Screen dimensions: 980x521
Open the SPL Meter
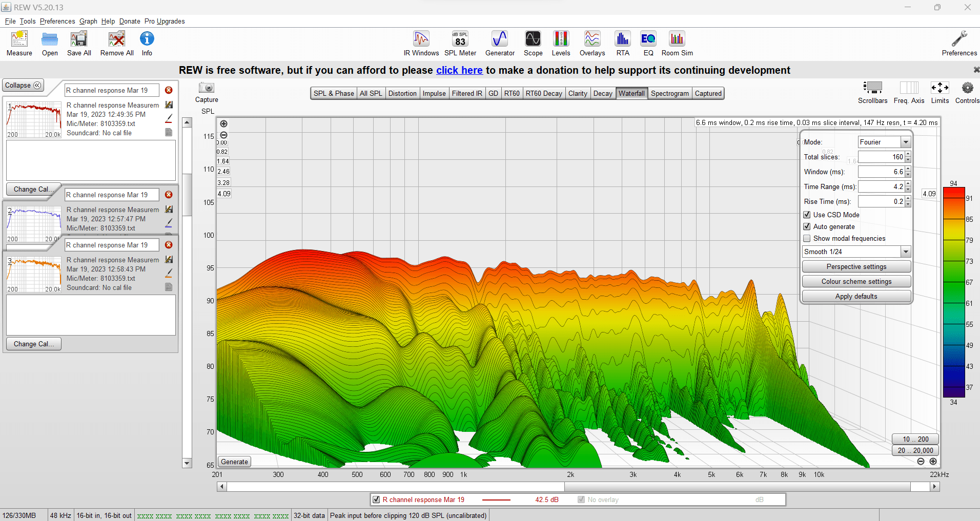point(460,43)
